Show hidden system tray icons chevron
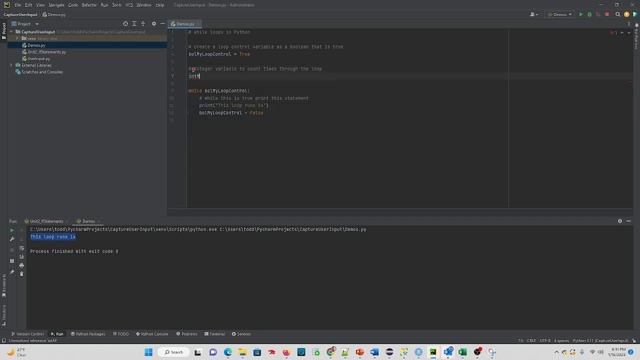 click(x=556, y=352)
